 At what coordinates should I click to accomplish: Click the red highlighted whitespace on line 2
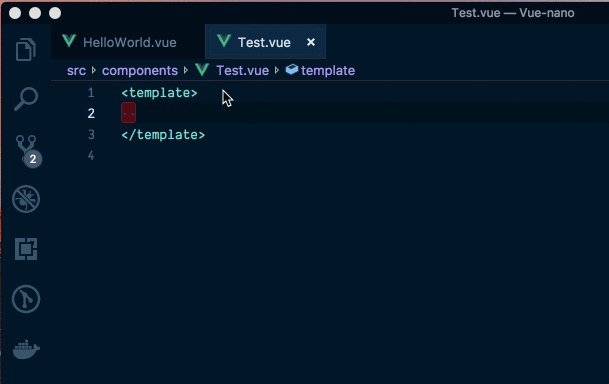[129, 113]
